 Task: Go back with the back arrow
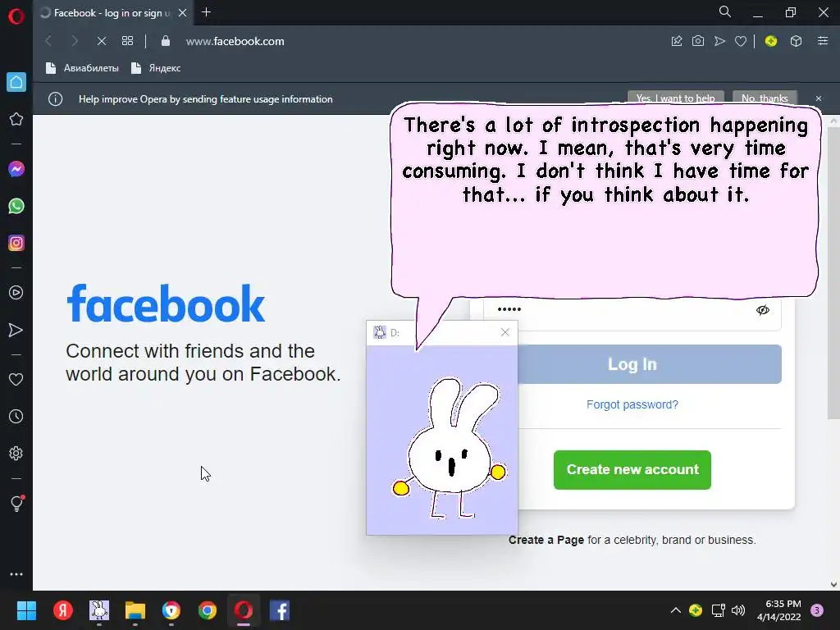coord(48,41)
